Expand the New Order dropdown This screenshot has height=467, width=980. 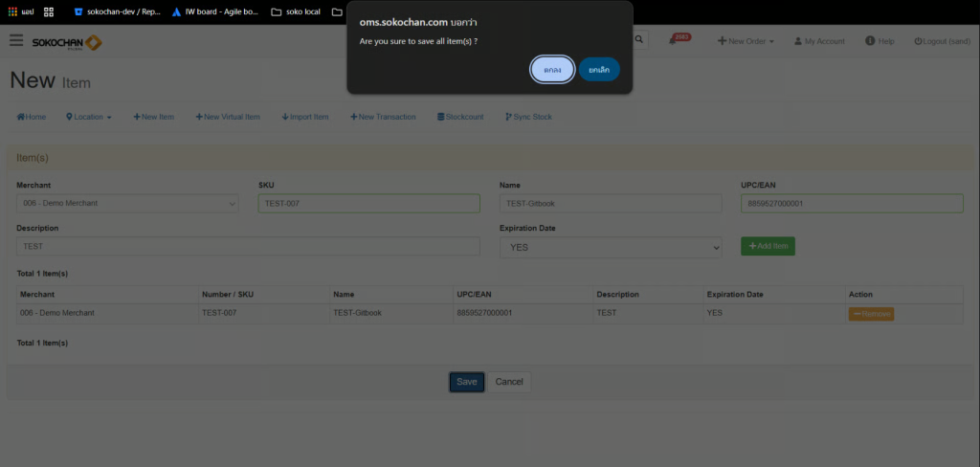[746, 41]
